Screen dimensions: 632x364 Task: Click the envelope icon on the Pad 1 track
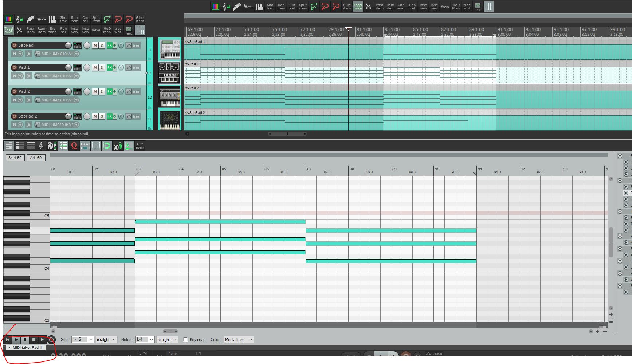(x=129, y=67)
